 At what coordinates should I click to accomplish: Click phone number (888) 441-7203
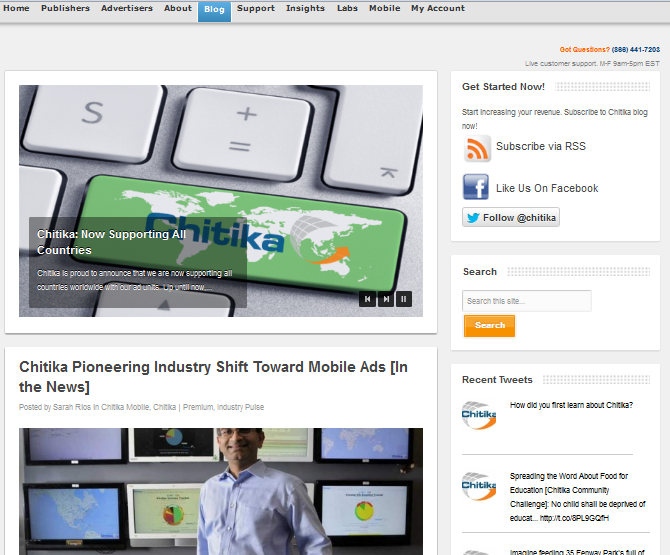click(636, 50)
